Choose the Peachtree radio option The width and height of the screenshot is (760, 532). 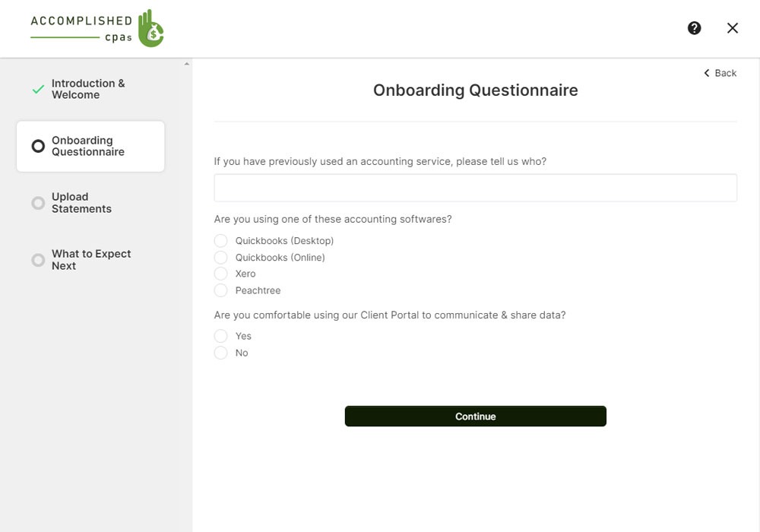221,290
